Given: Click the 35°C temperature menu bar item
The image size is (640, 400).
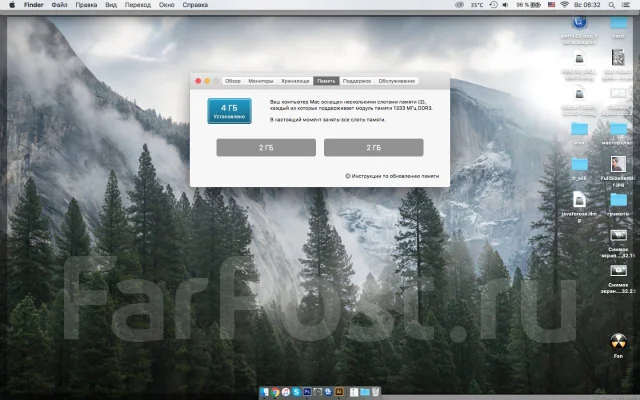Looking at the screenshot, I should pyautogui.click(x=477, y=5).
